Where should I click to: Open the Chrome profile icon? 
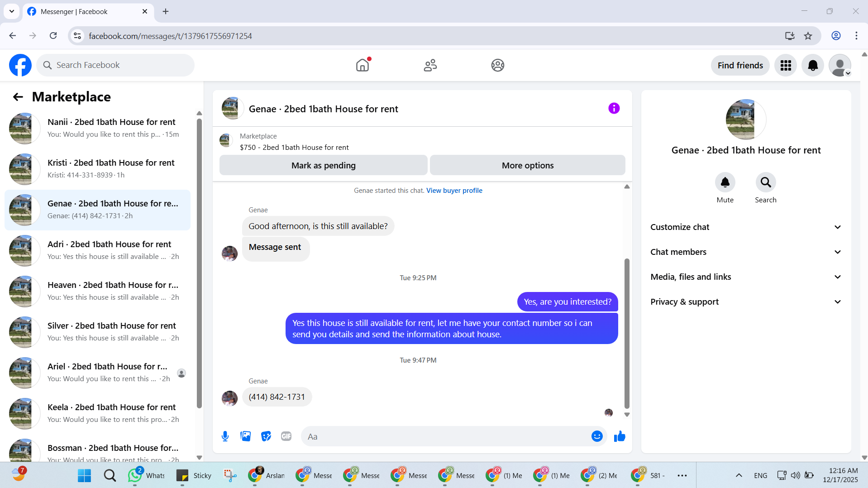[x=836, y=36]
